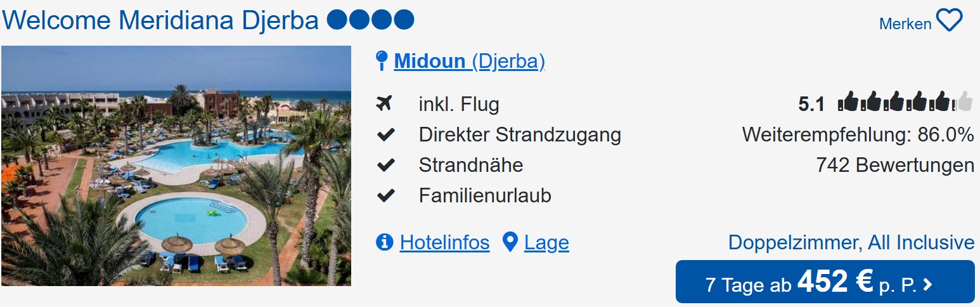Click the 742 Bewertungen review count
The height and width of the screenshot is (307, 980).
894,165
